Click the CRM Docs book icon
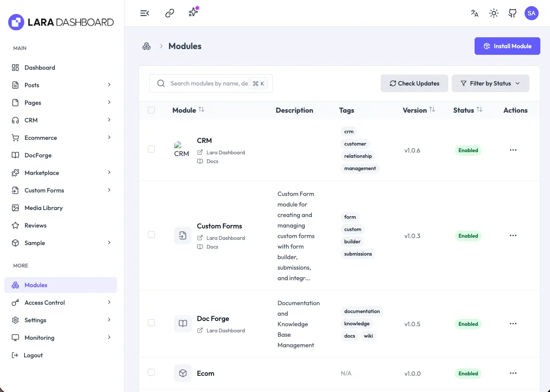Image resolution: width=550 pixels, height=392 pixels. pyautogui.click(x=200, y=161)
